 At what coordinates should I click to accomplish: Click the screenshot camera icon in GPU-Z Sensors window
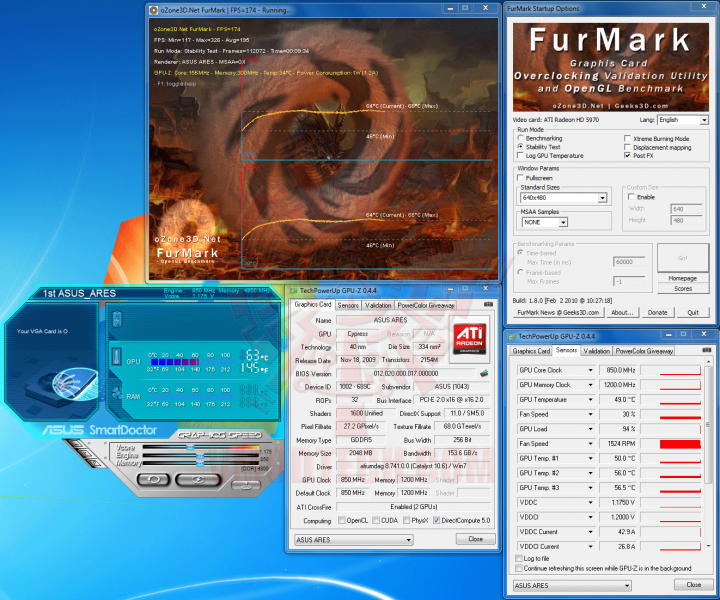coord(707,350)
